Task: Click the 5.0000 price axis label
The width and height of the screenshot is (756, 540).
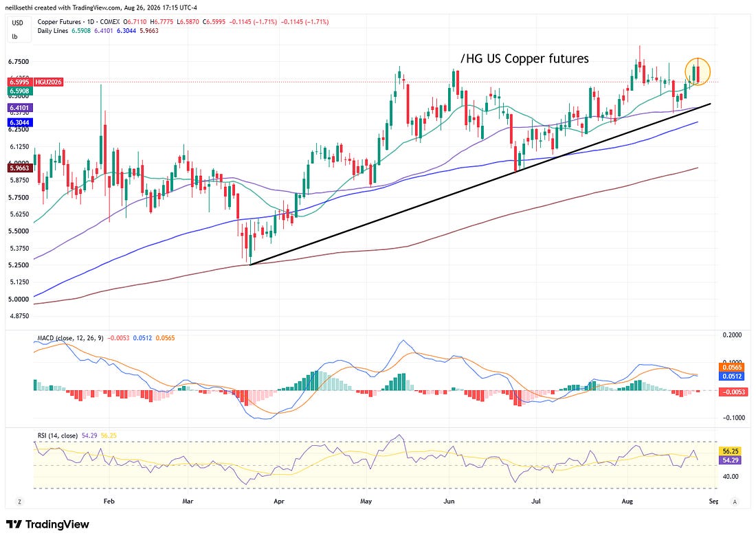Action: (19, 300)
